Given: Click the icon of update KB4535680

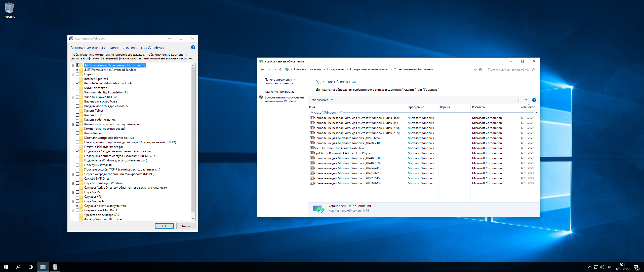Looking at the screenshot, I should [312, 118].
